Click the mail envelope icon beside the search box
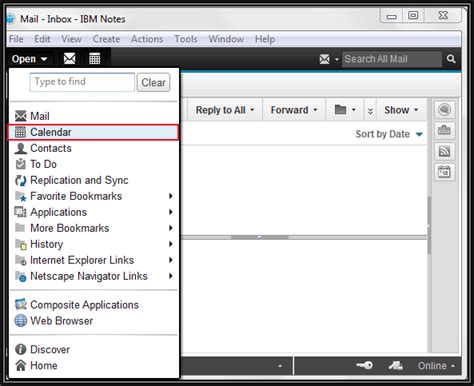 pos(324,59)
